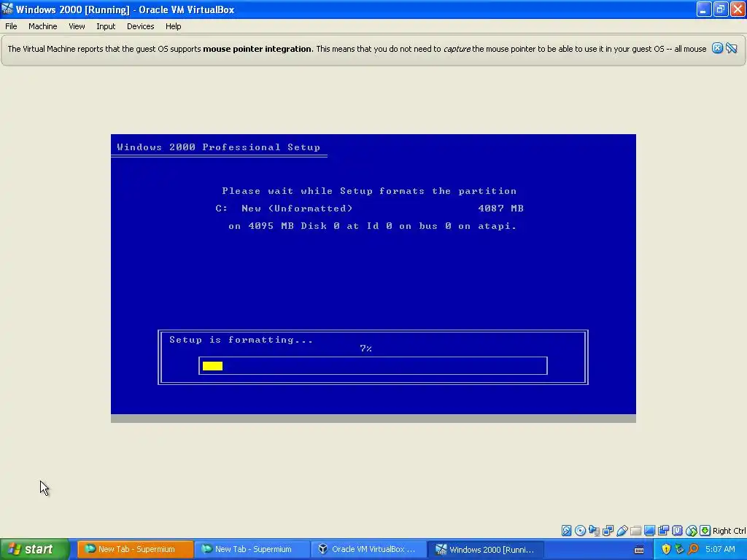Viewport: 747px width, 560px height.
Task: Click the formatting progress bar
Action: (373, 366)
